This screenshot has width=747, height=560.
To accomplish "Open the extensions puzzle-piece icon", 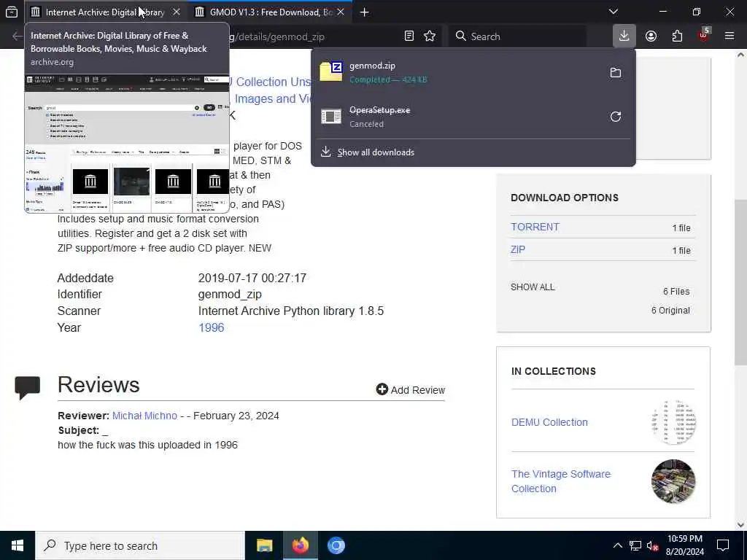I will click(x=677, y=36).
